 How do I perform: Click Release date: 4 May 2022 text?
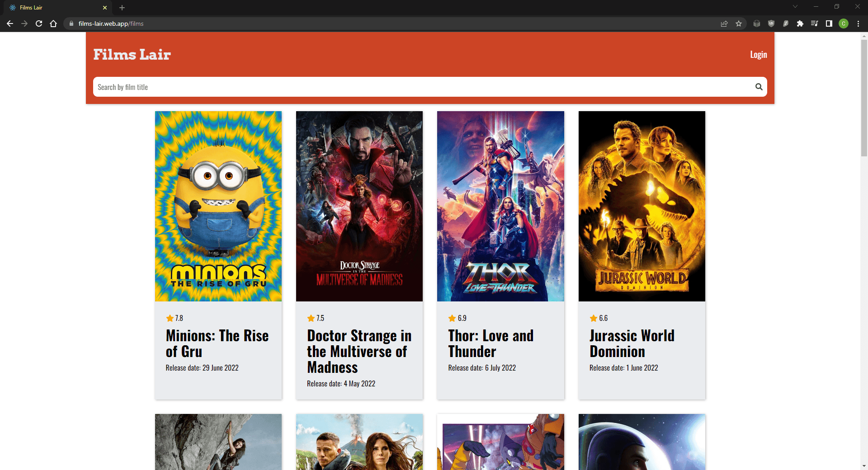point(341,384)
